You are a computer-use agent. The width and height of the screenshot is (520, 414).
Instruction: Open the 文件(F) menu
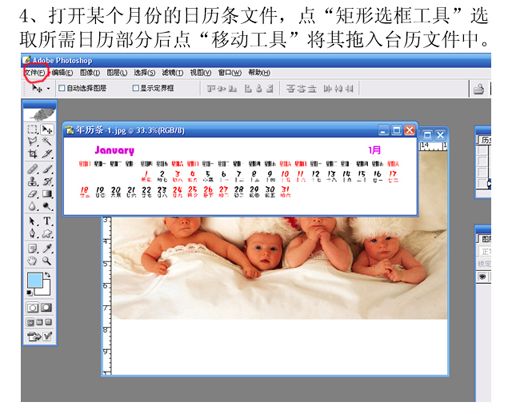35,72
